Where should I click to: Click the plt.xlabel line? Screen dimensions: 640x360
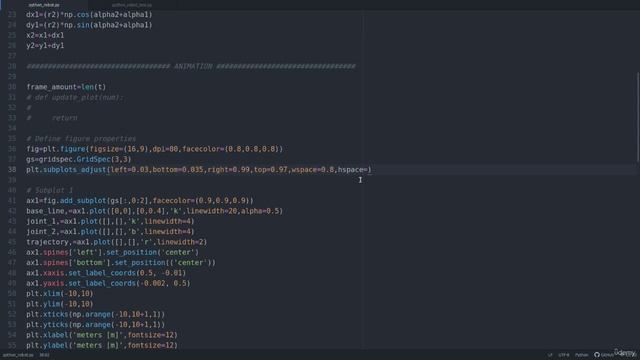[102, 335]
